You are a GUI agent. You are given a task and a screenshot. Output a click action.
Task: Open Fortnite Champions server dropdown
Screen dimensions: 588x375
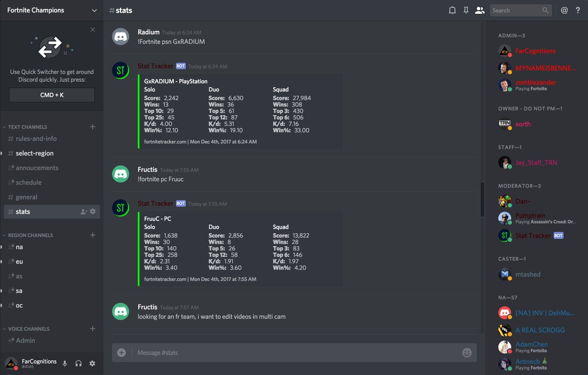point(51,10)
